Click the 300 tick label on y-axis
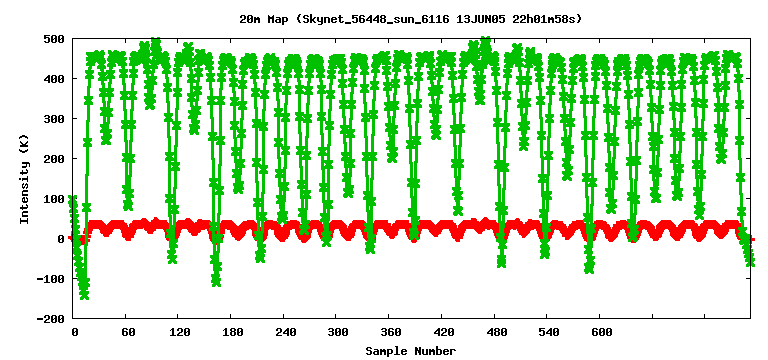The image size is (768, 360). click(54, 119)
